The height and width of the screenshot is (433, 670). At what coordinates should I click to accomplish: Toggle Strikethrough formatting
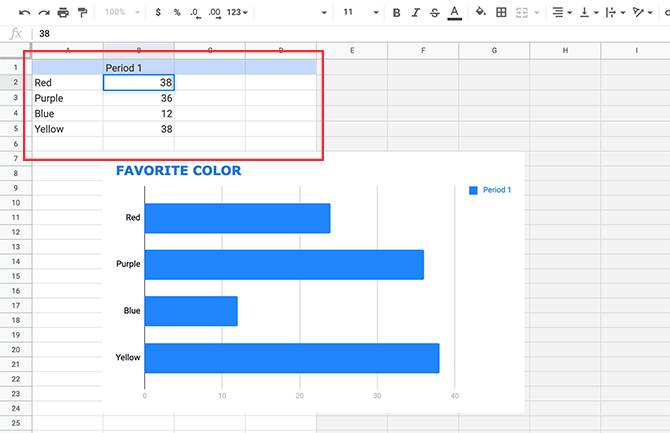click(x=435, y=12)
